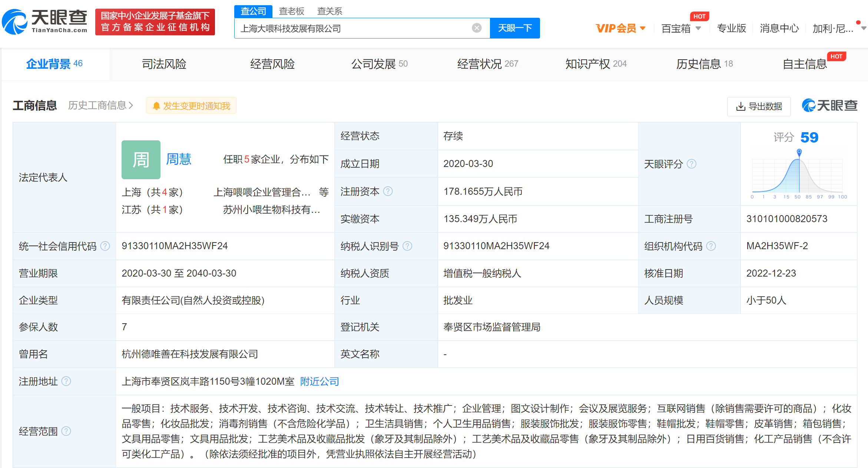This screenshot has height=468, width=868.
Task: Open the help icon next to 组织机构代码
Action: pyautogui.click(x=710, y=246)
